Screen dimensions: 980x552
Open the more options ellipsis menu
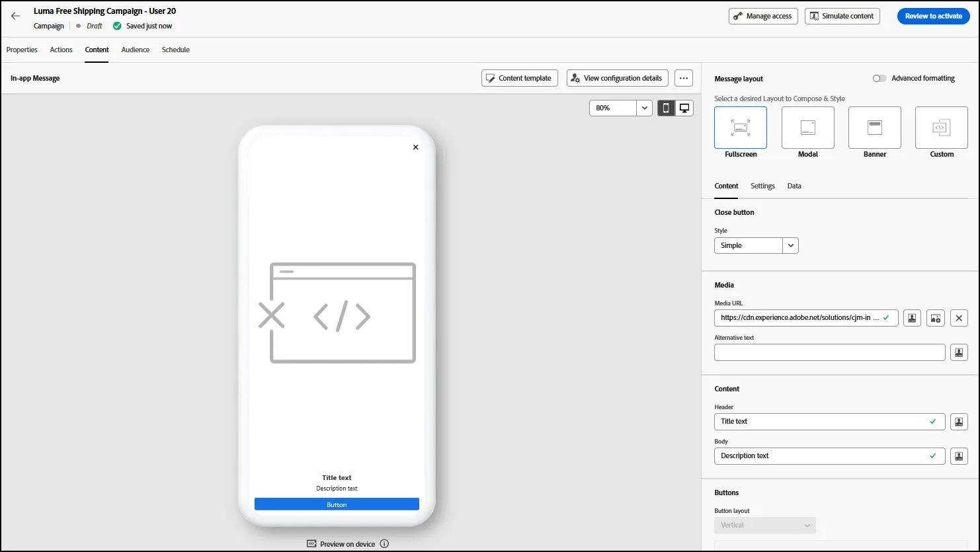tap(684, 78)
